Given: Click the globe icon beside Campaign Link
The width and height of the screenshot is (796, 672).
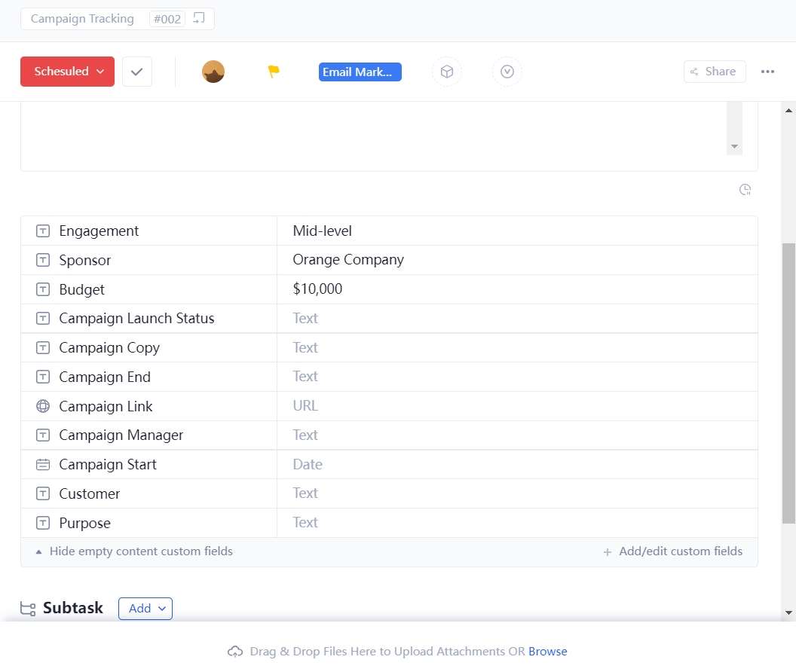Looking at the screenshot, I should tap(42, 405).
